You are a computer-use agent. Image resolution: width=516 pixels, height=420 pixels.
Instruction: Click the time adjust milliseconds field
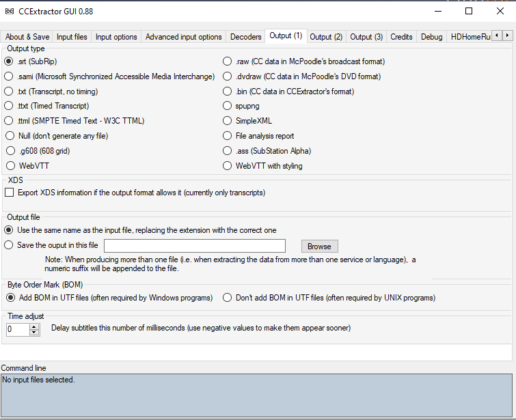[x=18, y=329]
